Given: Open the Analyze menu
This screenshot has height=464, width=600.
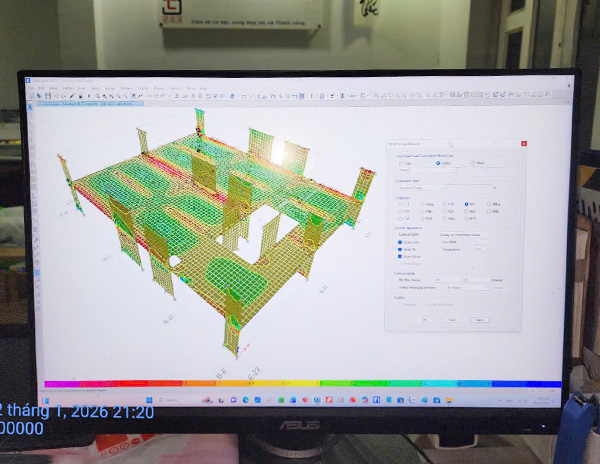Looking at the screenshot, I should pyautogui.click(x=126, y=88).
